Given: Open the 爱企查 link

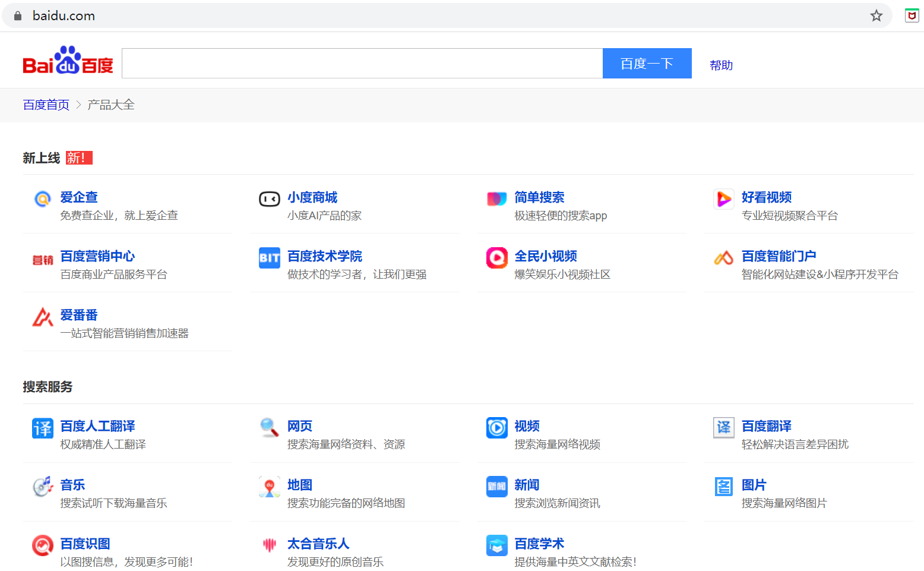Looking at the screenshot, I should point(79,197).
